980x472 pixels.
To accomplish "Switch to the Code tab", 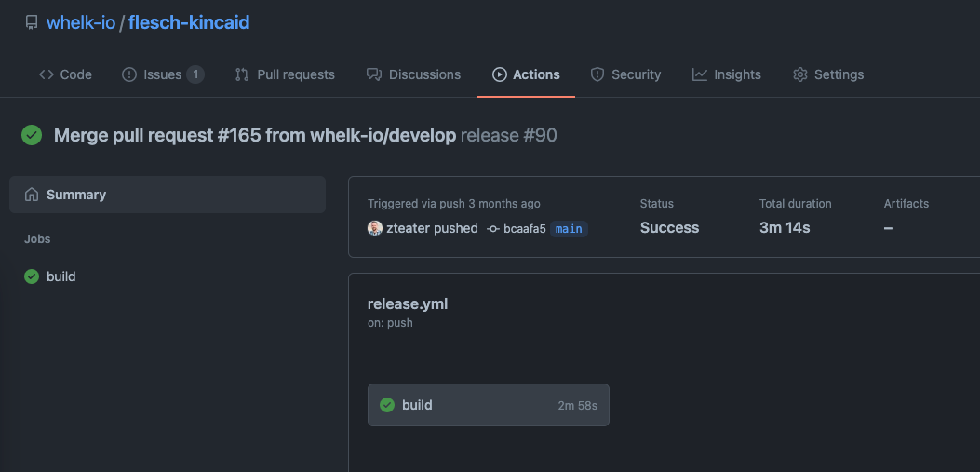I will click(65, 74).
